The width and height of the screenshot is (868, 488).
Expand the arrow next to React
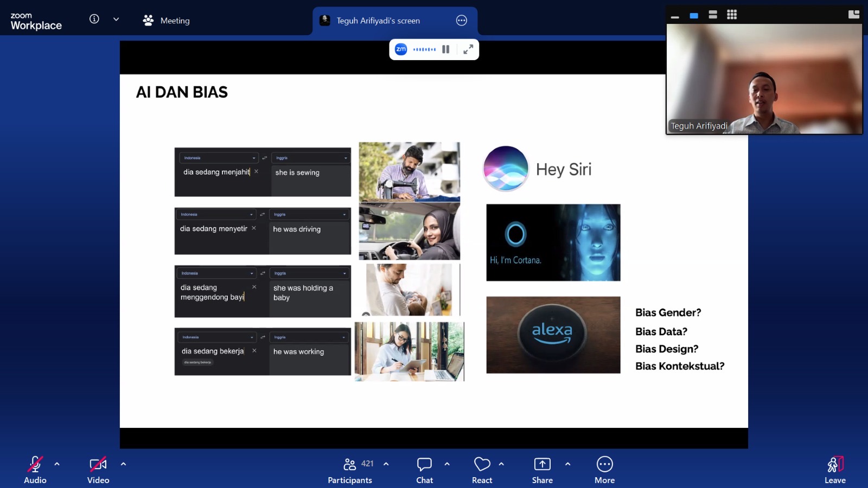click(501, 464)
